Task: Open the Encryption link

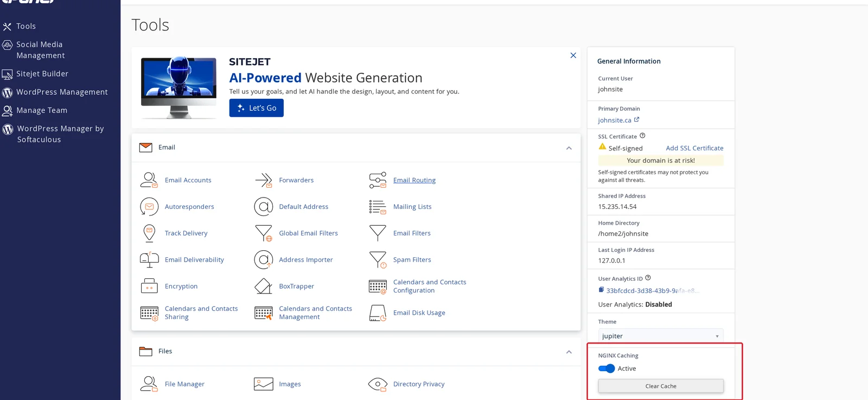Action: (181, 287)
